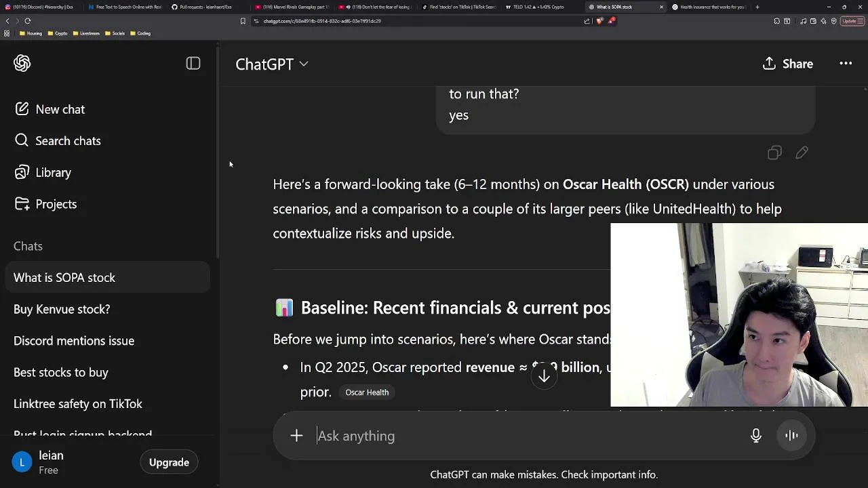Open the Housing bookmarks folder

[31, 33]
